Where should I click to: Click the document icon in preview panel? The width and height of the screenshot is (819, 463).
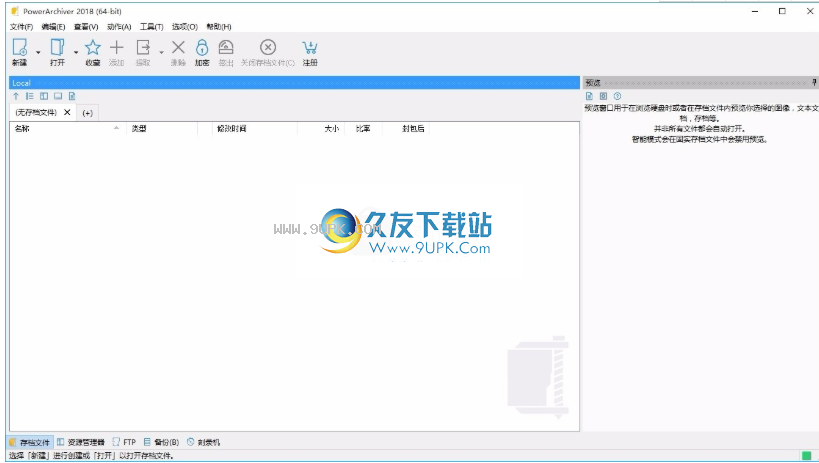click(589, 96)
